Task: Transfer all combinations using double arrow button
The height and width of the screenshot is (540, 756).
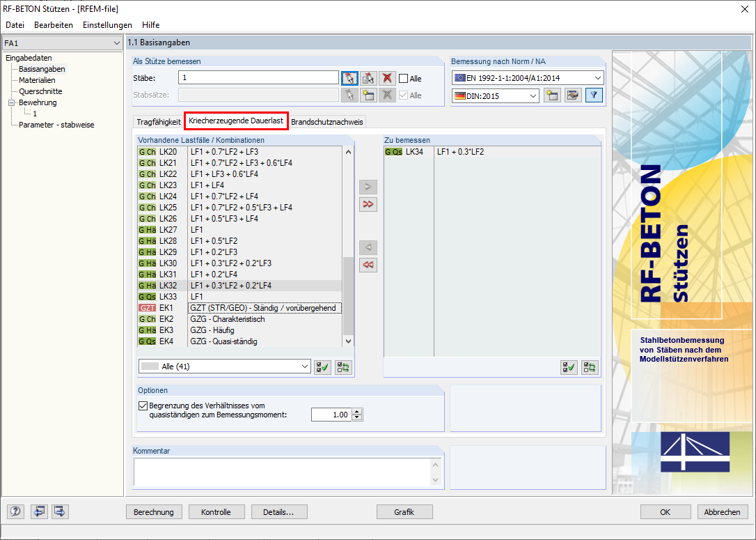Action: click(x=368, y=204)
